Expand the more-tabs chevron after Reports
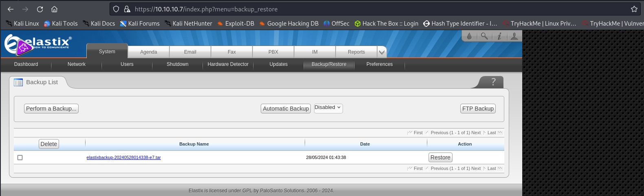The width and height of the screenshot is (644, 196). click(x=382, y=52)
